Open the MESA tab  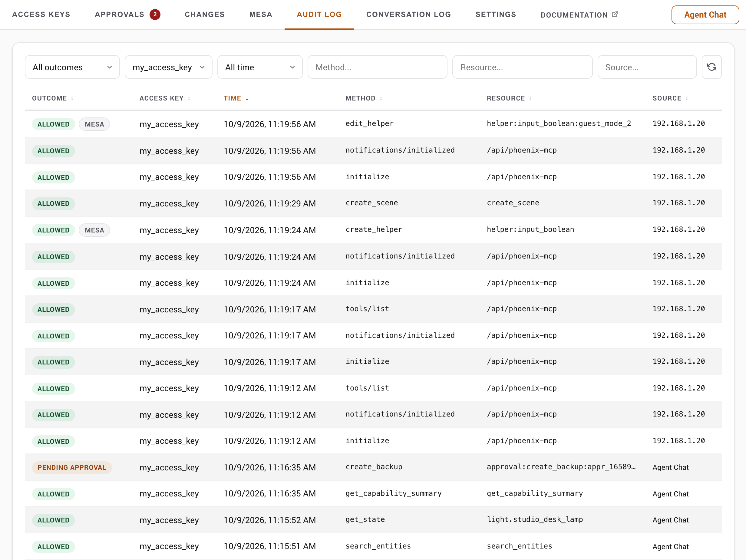(260, 15)
